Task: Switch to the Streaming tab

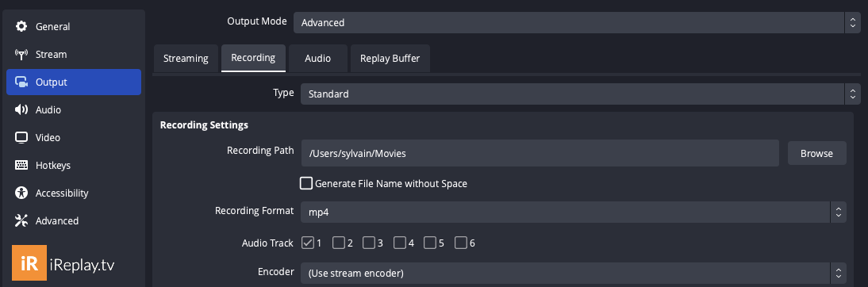Action: (x=186, y=58)
